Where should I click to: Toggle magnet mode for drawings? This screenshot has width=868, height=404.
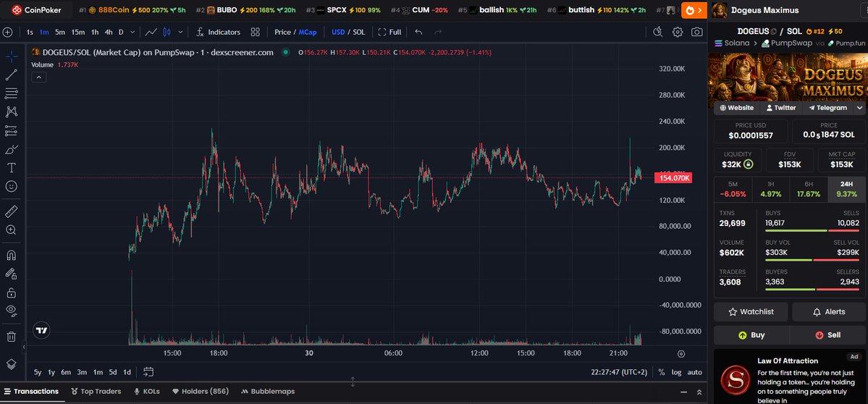point(12,255)
